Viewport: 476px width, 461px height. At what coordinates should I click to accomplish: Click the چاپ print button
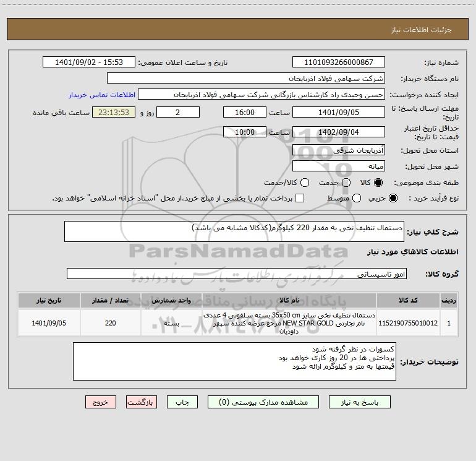(x=182, y=402)
